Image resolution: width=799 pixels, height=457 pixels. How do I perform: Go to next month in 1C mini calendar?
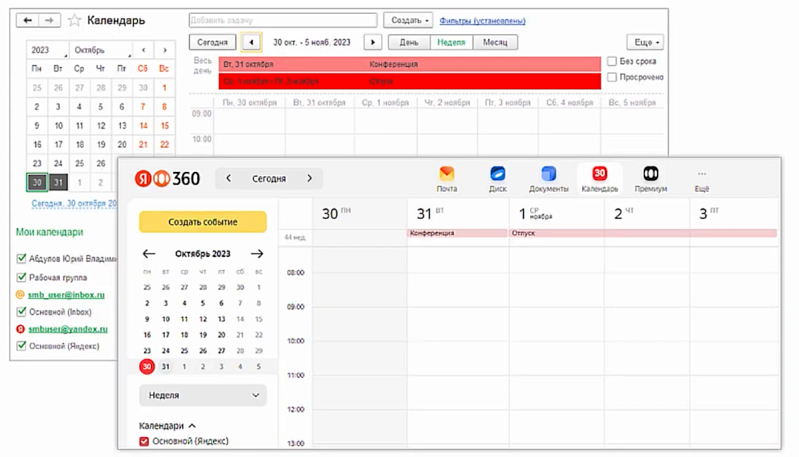click(x=165, y=50)
